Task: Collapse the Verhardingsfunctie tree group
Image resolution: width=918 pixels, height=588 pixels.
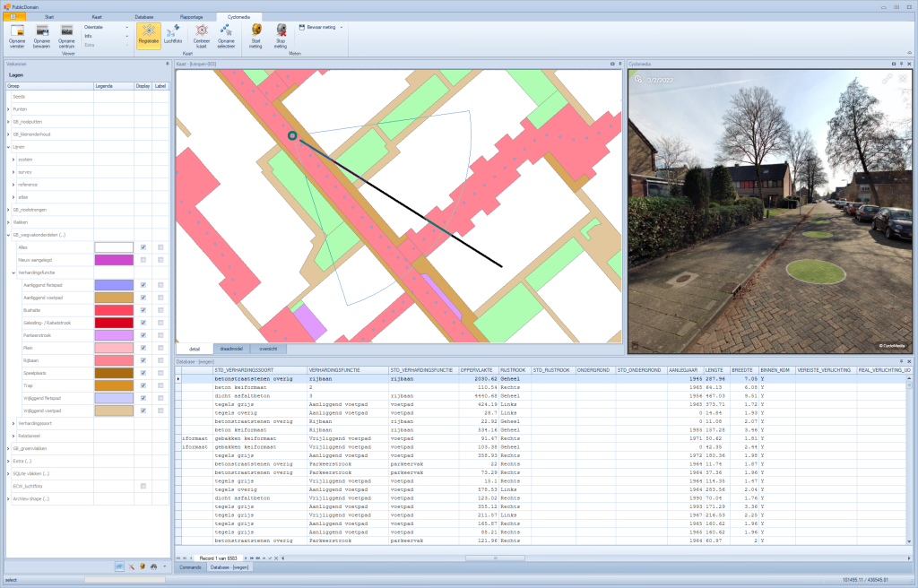Action: 13,272
